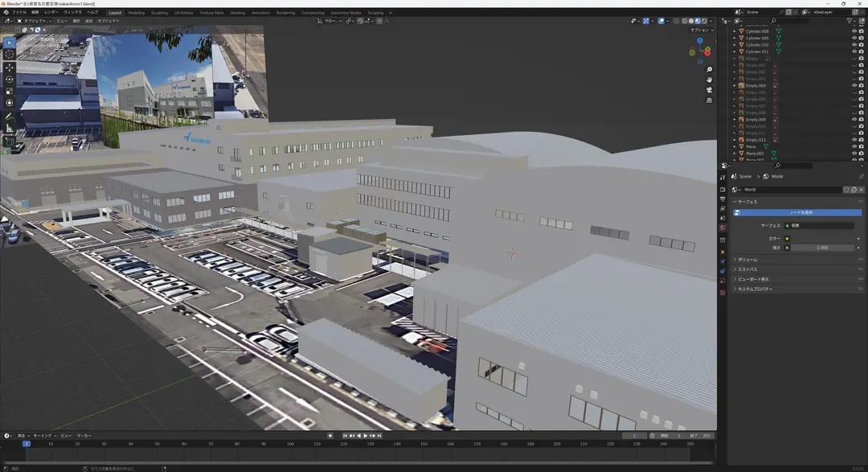868x472 pixels.
Task: Select the Cursor tool in the toolbar
Action: 10,55
